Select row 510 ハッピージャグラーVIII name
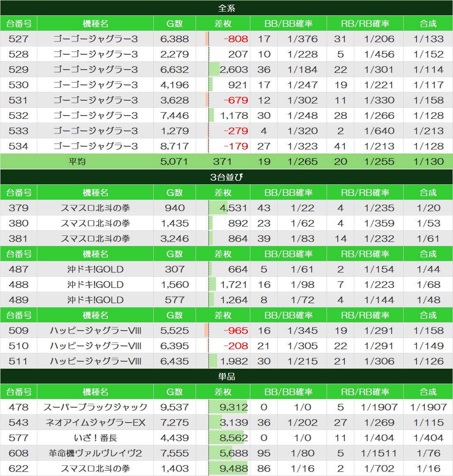 pyautogui.click(x=95, y=346)
